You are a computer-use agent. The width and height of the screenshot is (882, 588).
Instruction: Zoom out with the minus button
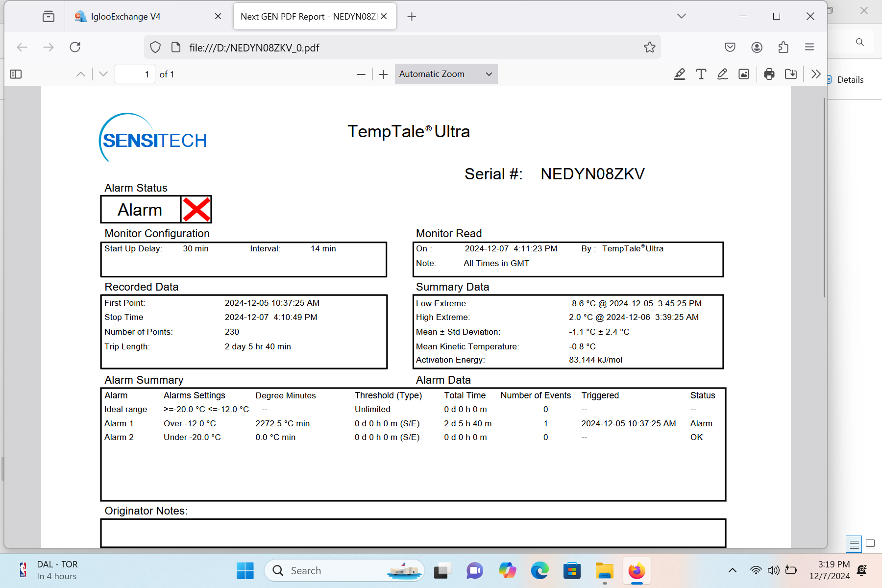tap(361, 74)
